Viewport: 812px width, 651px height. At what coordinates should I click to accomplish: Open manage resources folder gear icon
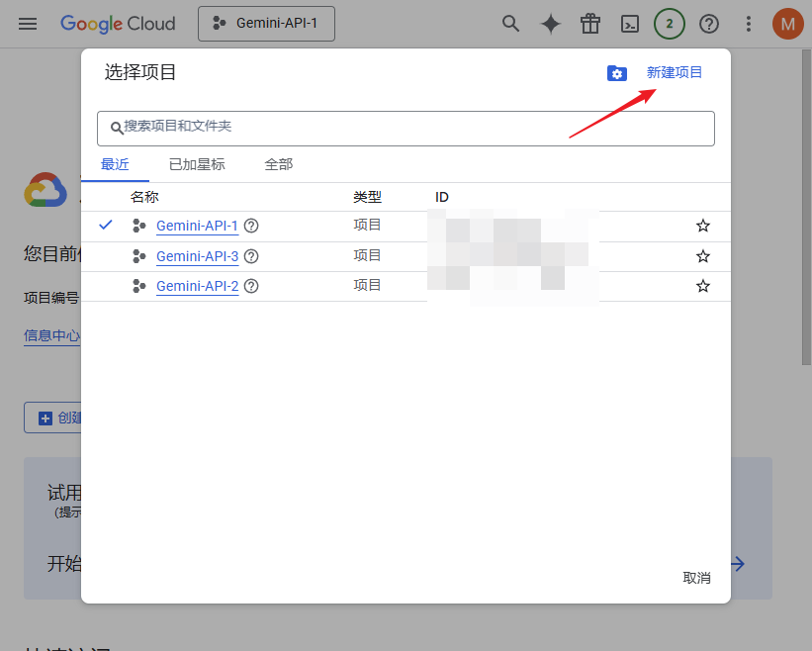617,73
